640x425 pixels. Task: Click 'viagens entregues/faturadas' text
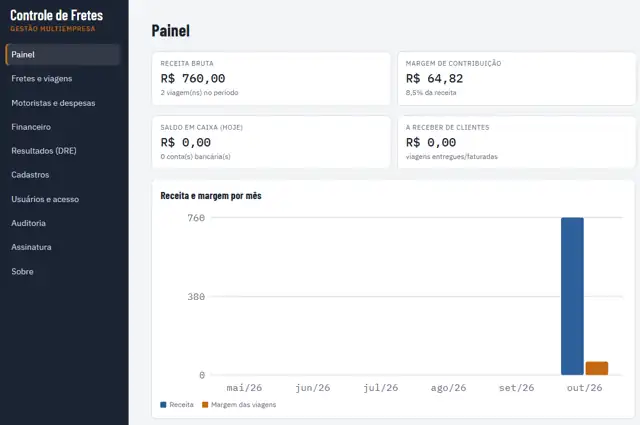tap(451, 156)
